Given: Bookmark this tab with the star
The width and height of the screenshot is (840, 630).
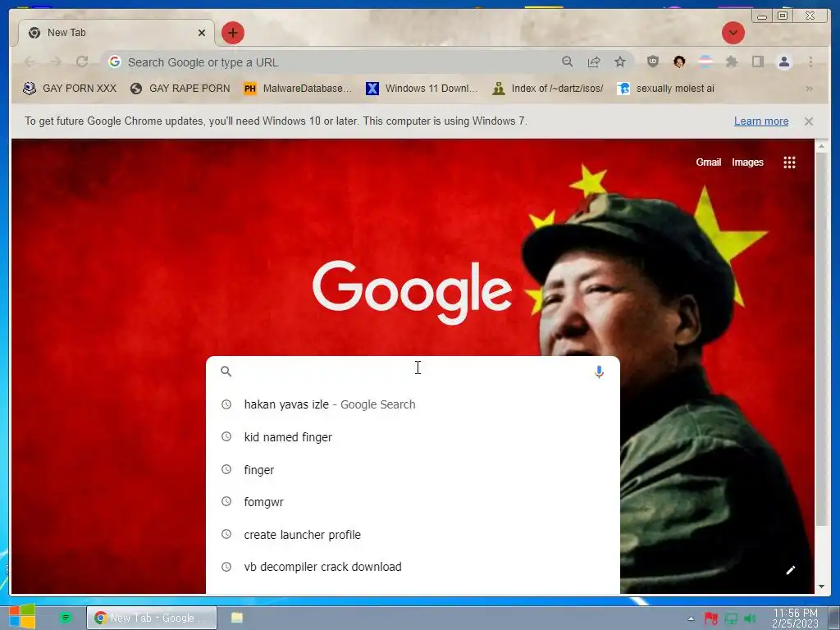Looking at the screenshot, I should pyautogui.click(x=620, y=62).
